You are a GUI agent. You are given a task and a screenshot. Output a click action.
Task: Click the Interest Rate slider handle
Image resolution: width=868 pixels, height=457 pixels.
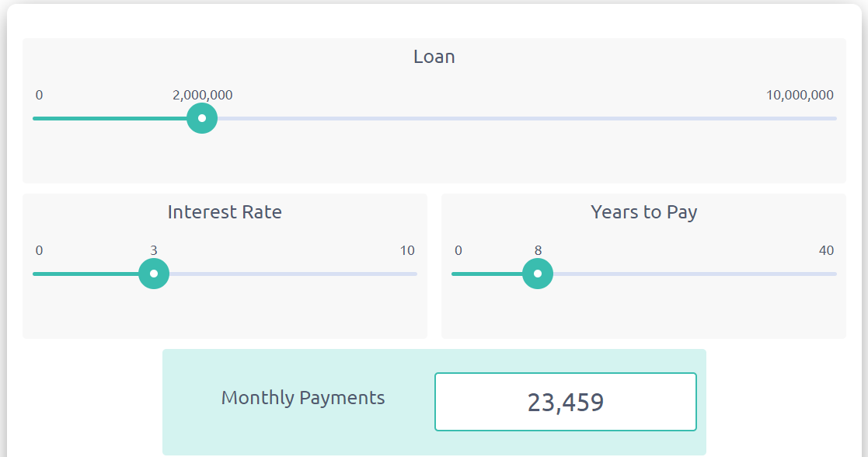click(154, 274)
